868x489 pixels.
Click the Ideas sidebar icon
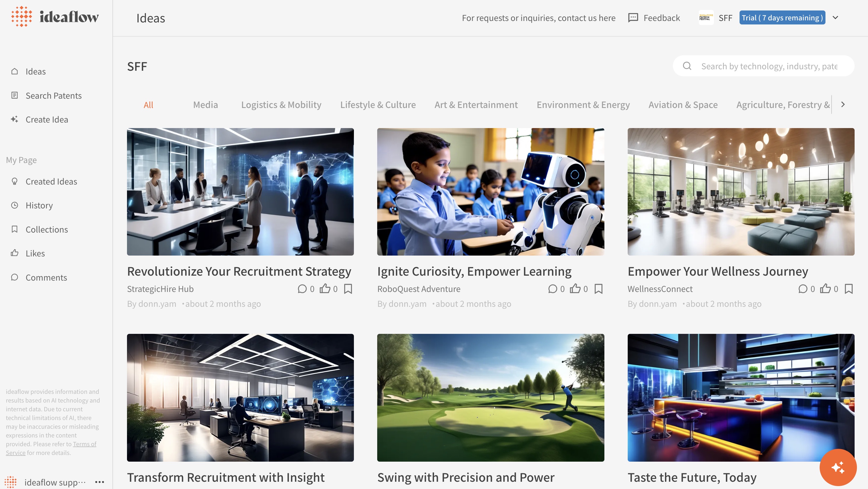click(x=14, y=72)
